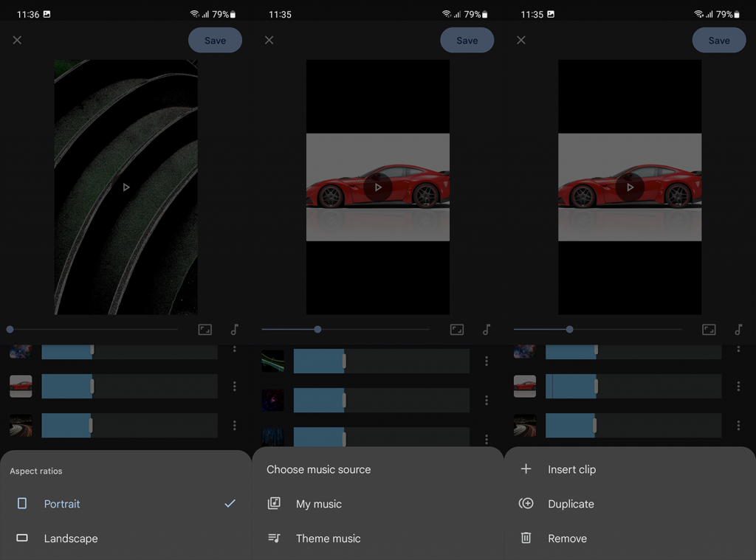This screenshot has width=756, height=560.
Task: Select road light-trails thumbnail in right screenshot
Action: point(525,425)
